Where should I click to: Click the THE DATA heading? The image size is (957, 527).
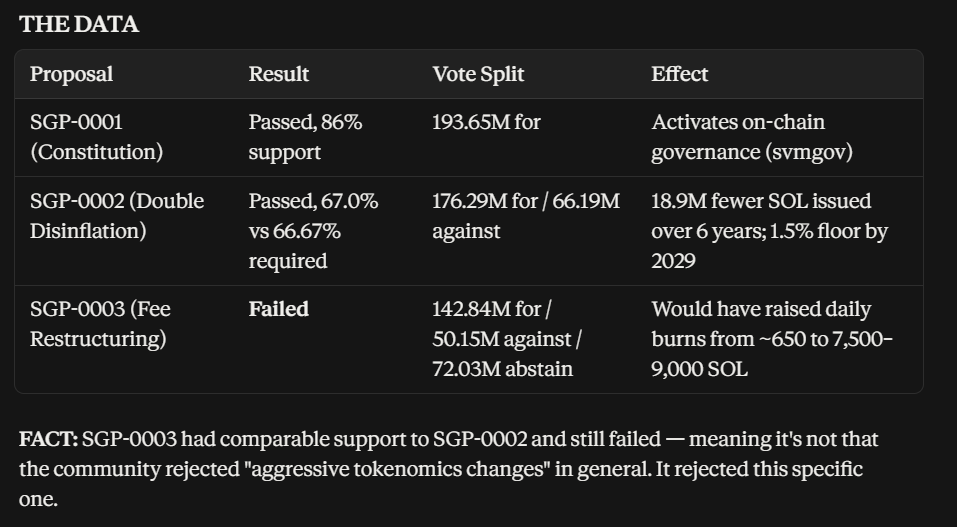click(x=79, y=24)
